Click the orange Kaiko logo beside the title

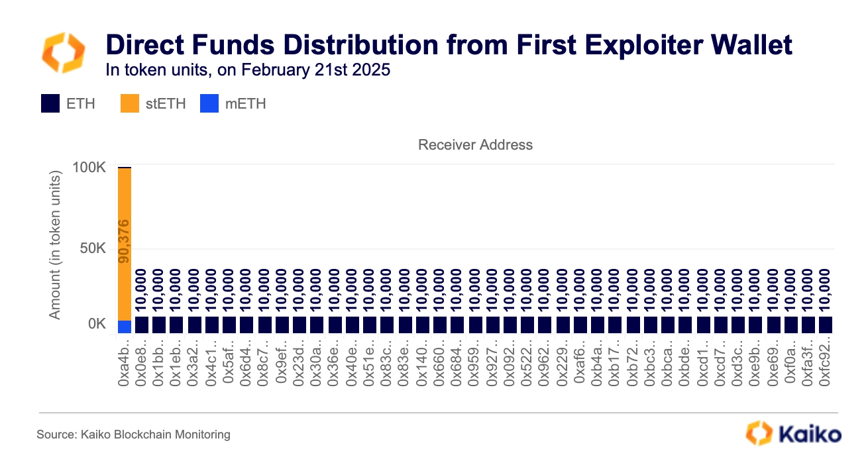tap(64, 52)
